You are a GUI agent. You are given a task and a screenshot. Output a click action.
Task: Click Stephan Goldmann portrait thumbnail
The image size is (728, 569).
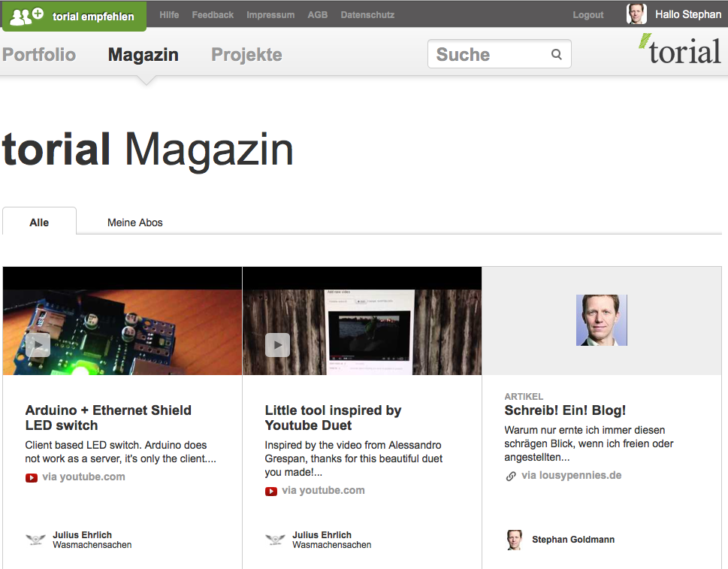(x=601, y=320)
